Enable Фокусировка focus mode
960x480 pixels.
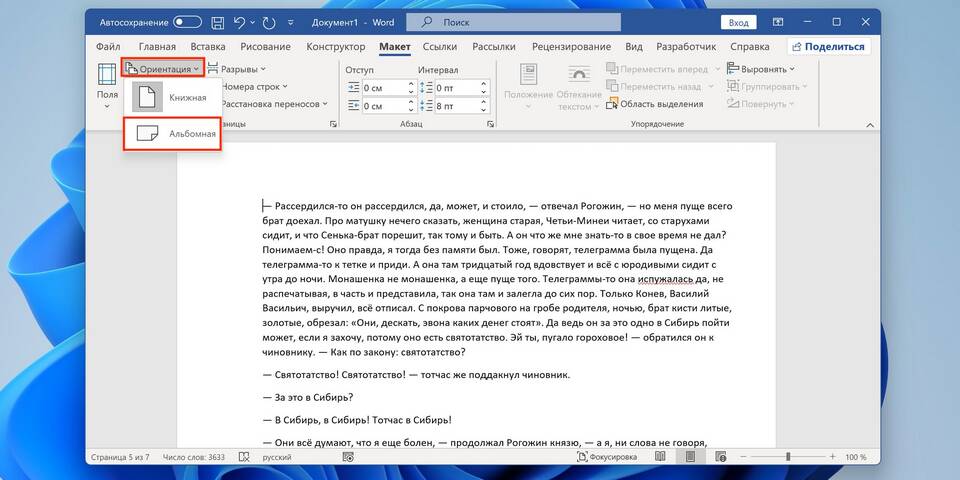(607, 457)
